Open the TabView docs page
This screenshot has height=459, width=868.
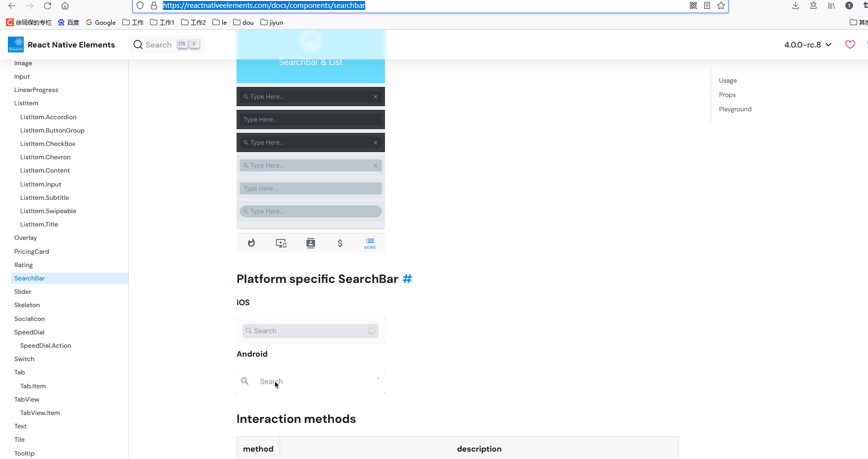[x=27, y=399]
